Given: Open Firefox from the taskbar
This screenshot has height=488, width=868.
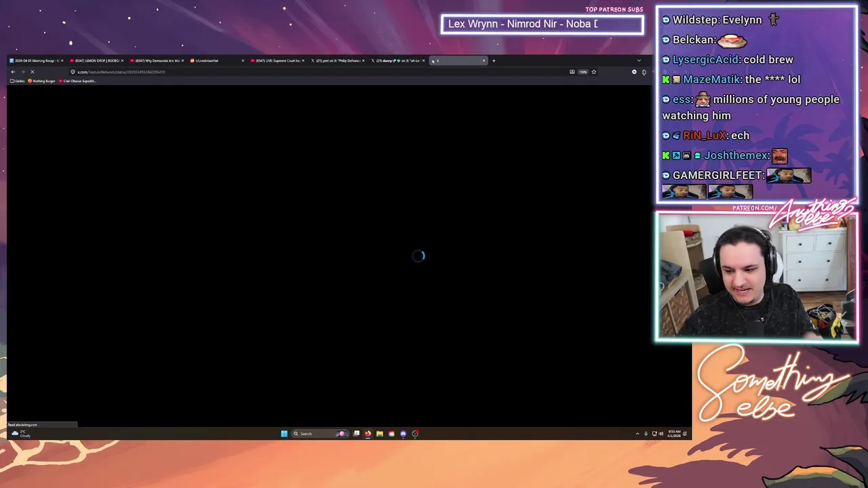Looking at the screenshot, I should [368, 434].
